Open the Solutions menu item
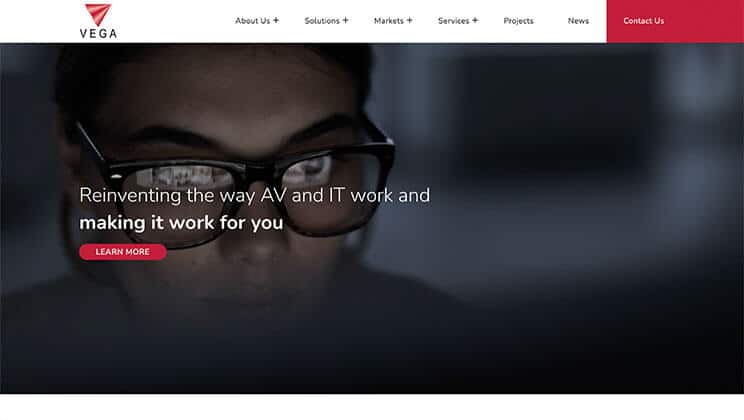This screenshot has width=744, height=420. tap(322, 21)
